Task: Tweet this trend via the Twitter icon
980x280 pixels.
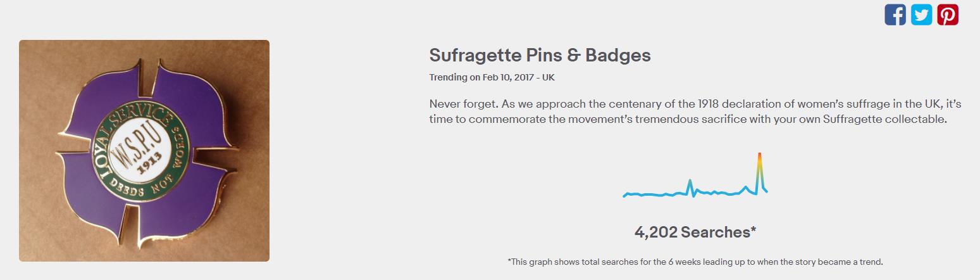Action: 921,15
